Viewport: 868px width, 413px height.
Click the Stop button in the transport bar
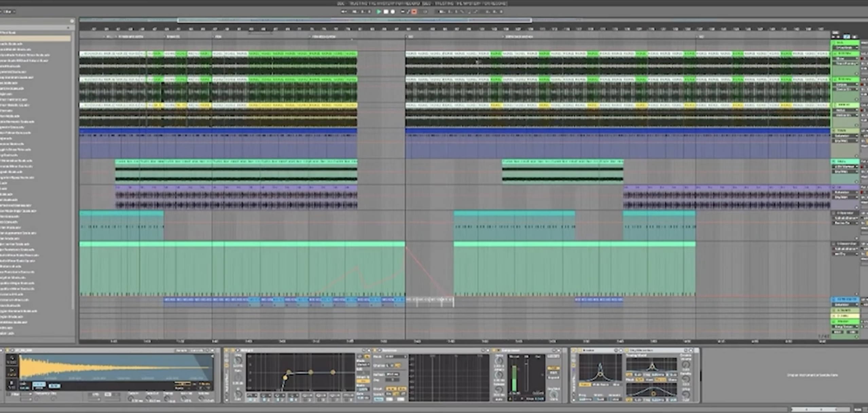(386, 11)
